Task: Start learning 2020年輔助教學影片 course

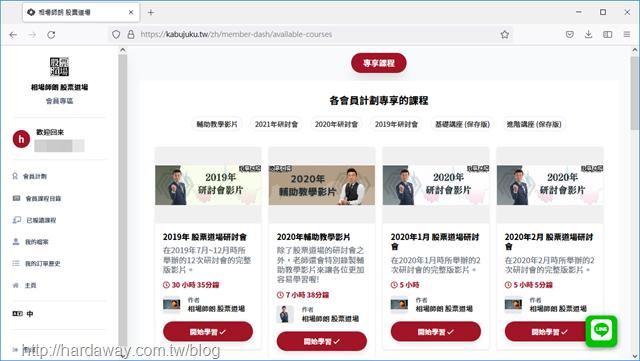Action: [322, 341]
